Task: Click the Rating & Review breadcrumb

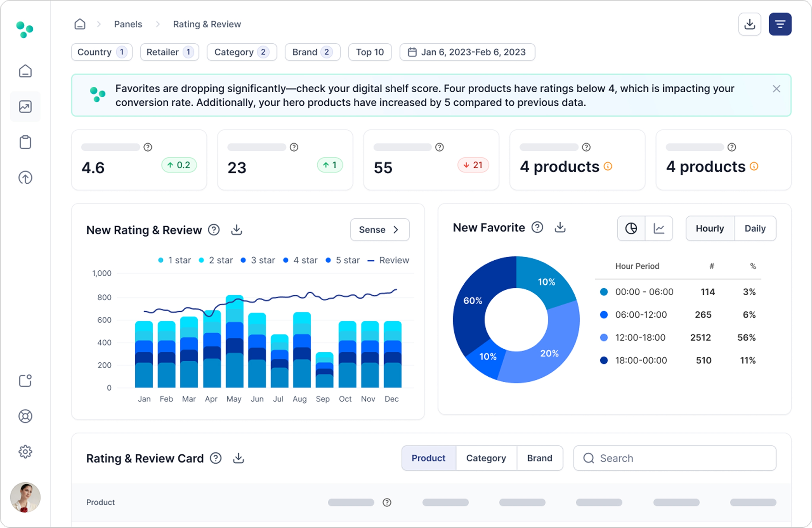Action: click(207, 24)
